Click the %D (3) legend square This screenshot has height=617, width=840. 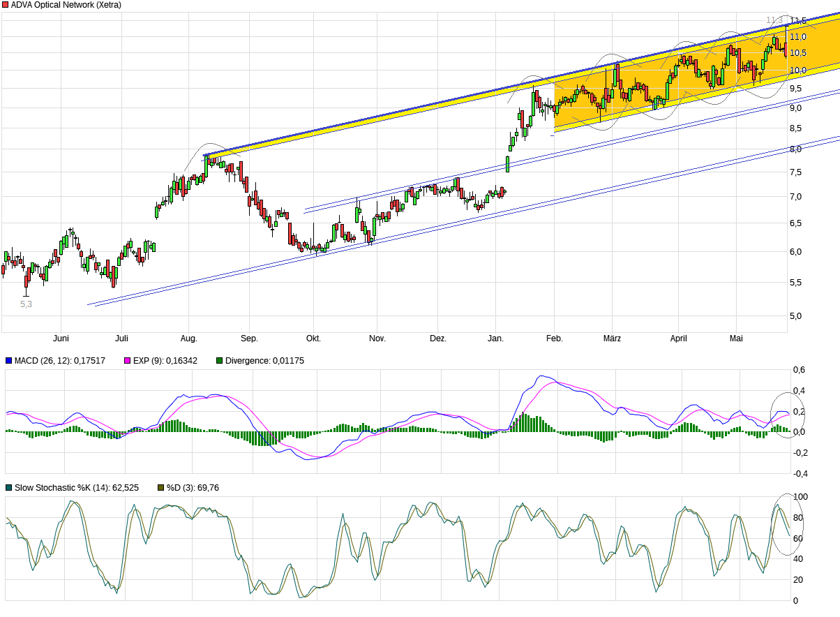(161, 488)
